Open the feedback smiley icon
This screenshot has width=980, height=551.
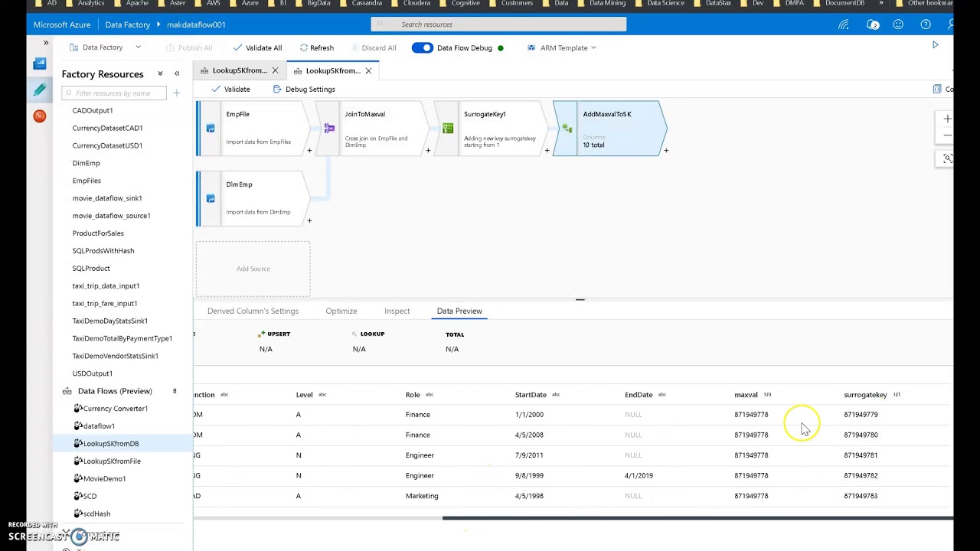pos(898,24)
